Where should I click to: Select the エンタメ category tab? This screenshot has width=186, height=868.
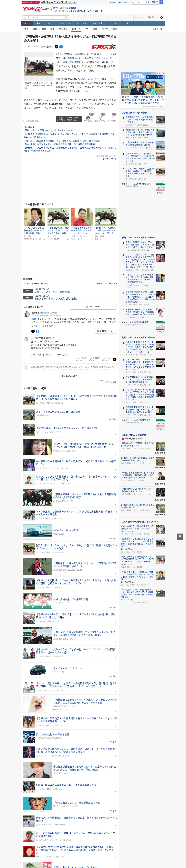coord(63,29)
